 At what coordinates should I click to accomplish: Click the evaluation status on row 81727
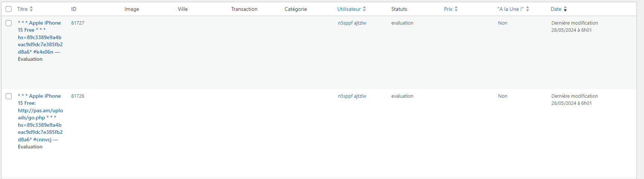402,23
